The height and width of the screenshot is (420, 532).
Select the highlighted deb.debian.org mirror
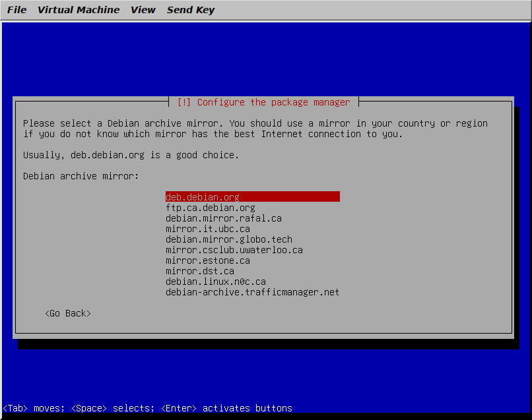click(x=203, y=197)
